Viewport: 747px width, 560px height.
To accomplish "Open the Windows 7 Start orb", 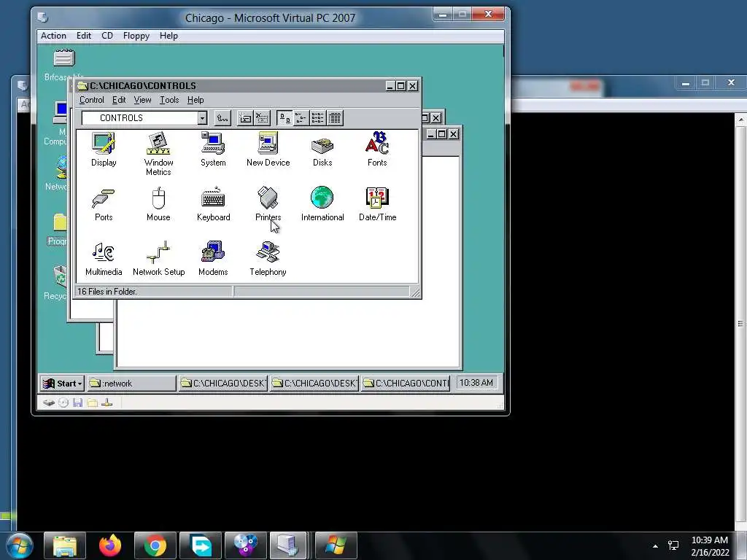I will pos(20,545).
